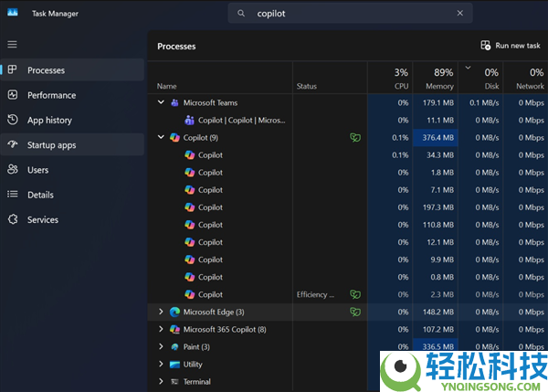Collapse the Microsoft Teams group
Viewport: 548px width, 392px height.
161,102
